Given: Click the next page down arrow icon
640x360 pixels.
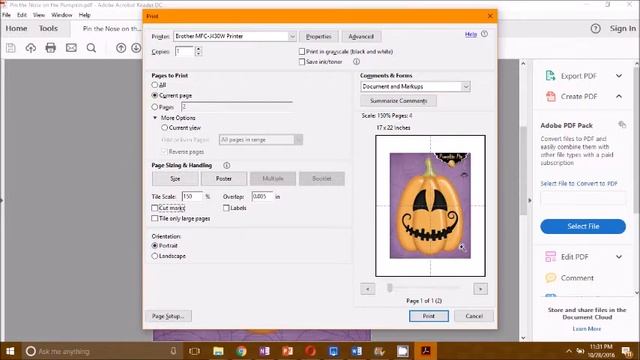Looking at the screenshot, I should click(136, 48).
